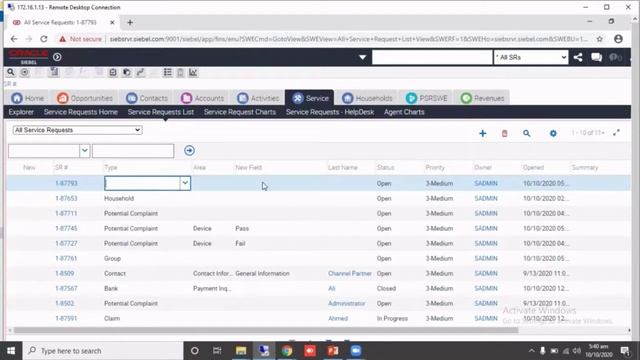The image size is (640, 360).
Task: Open File Explorer from taskbar
Action: tap(241, 351)
